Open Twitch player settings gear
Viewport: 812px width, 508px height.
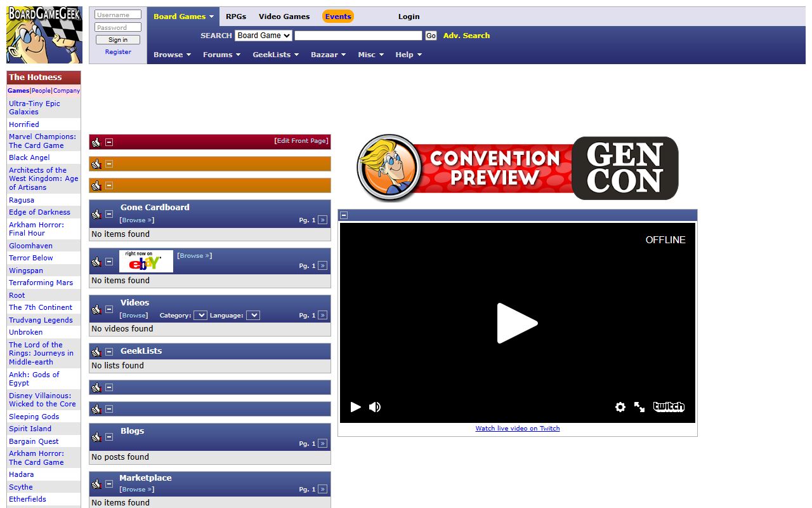pyautogui.click(x=620, y=407)
